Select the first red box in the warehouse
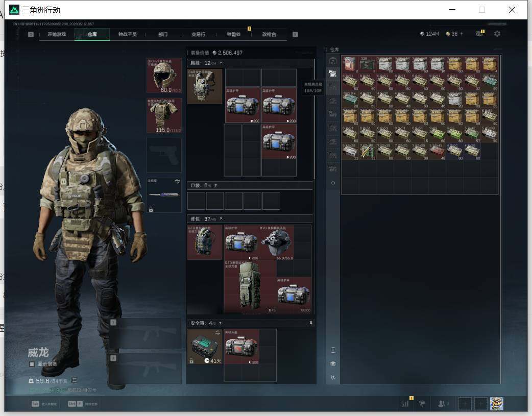Viewport: 532px width, 416px height. tap(350, 64)
